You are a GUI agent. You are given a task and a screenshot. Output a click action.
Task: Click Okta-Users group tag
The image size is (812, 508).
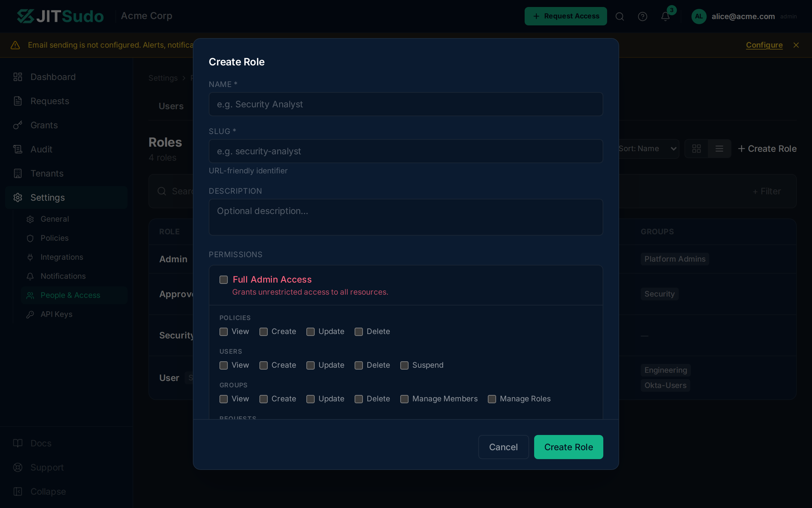click(665, 385)
